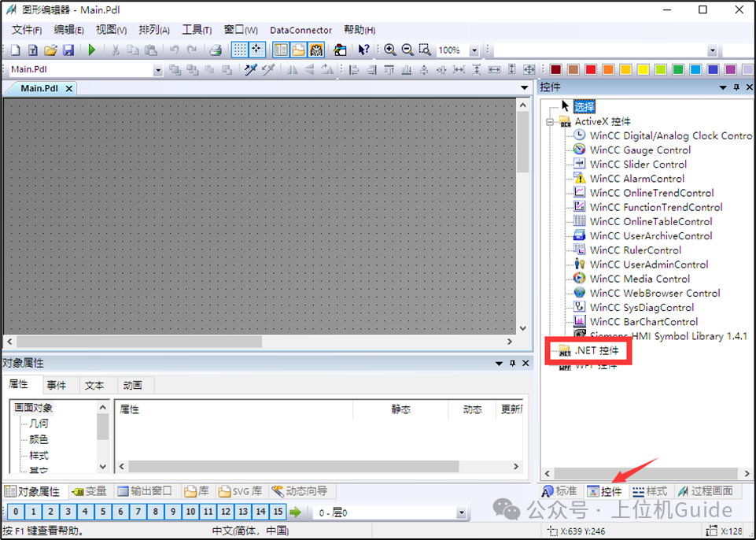Pin the 控件 panel with pushpin icon
The height and width of the screenshot is (540, 756).
point(736,87)
